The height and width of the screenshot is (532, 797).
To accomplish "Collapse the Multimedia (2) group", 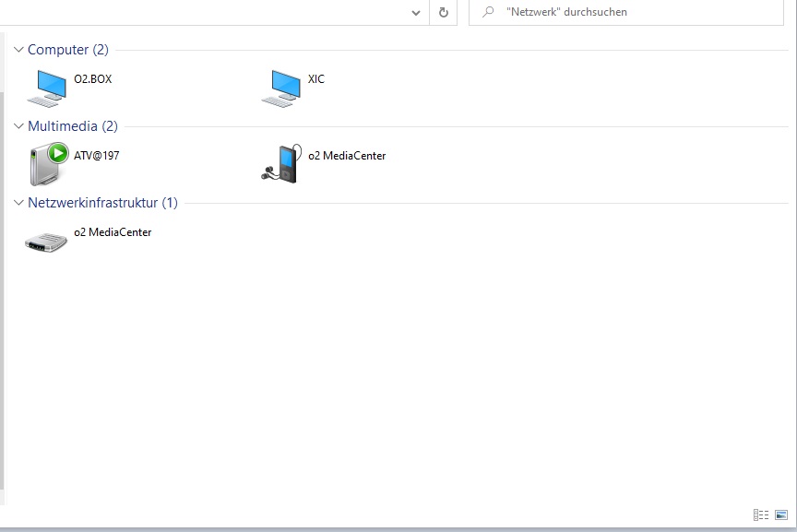I will point(18,126).
